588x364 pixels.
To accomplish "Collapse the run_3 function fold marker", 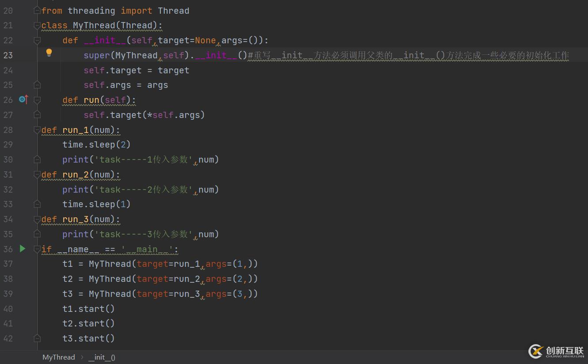I will (x=37, y=220).
